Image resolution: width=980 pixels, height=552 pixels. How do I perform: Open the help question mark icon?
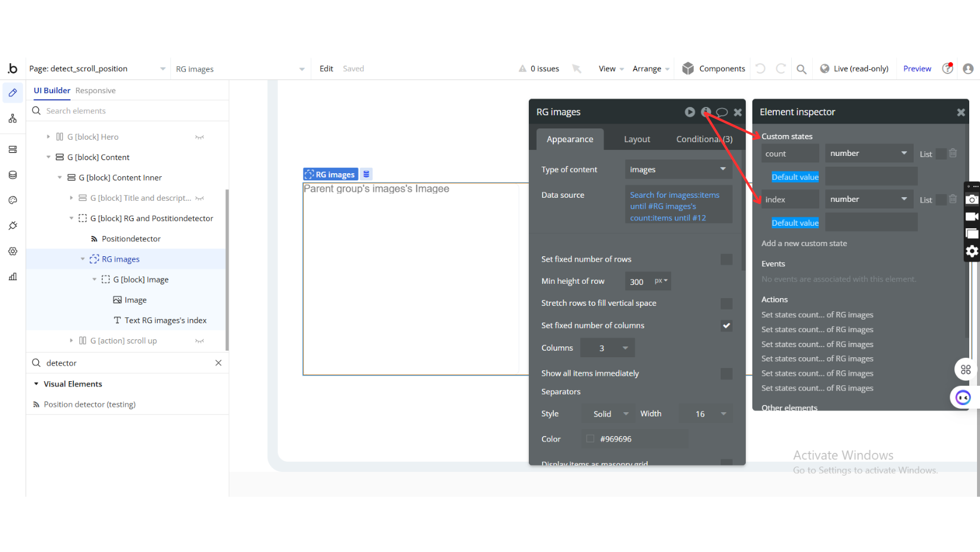coord(948,69)
